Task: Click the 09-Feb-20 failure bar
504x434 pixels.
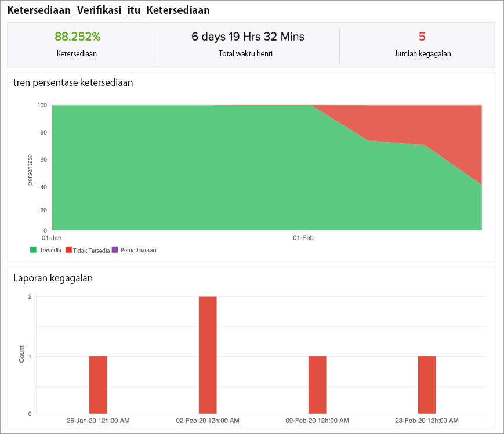Action: coord(317,385)
